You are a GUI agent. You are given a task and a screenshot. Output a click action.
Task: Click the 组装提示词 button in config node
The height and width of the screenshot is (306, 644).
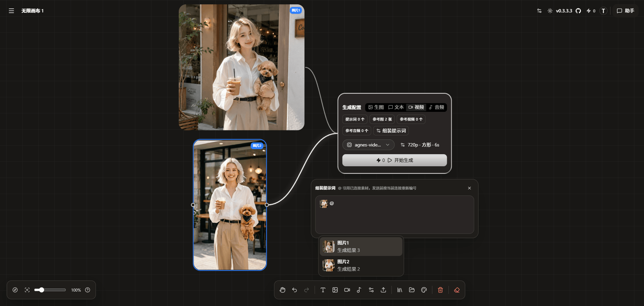pyautogui.click(x=391, y=131)
